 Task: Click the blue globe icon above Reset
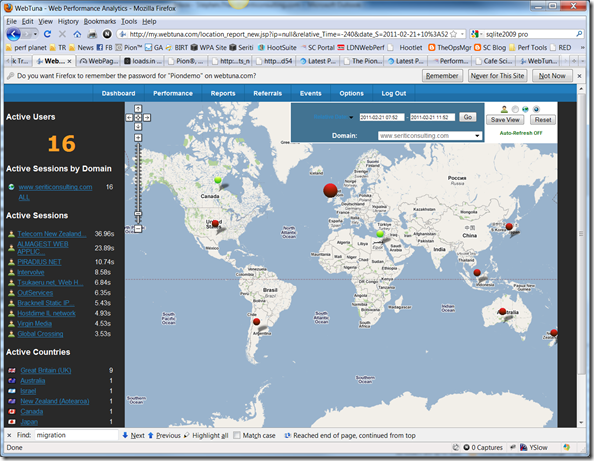(536, 109)
